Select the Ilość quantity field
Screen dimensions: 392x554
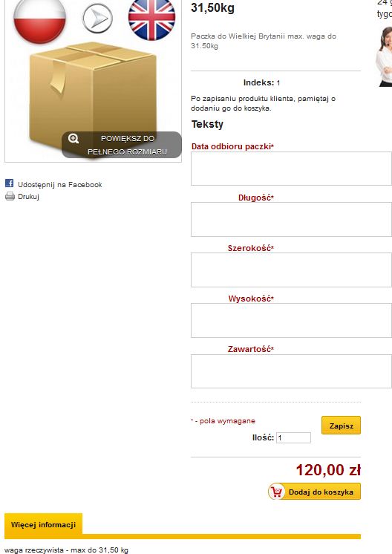coord(293,437)
